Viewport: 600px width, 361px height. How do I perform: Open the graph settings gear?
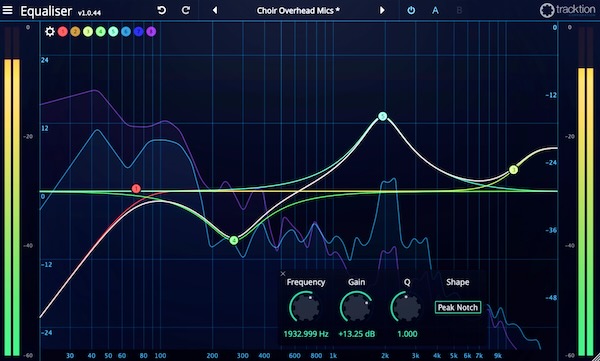(50, 31)
